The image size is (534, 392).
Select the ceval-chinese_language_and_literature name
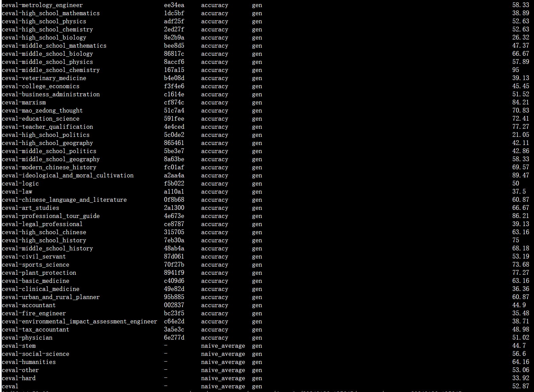pyautogui.click(x=64, y=200)
